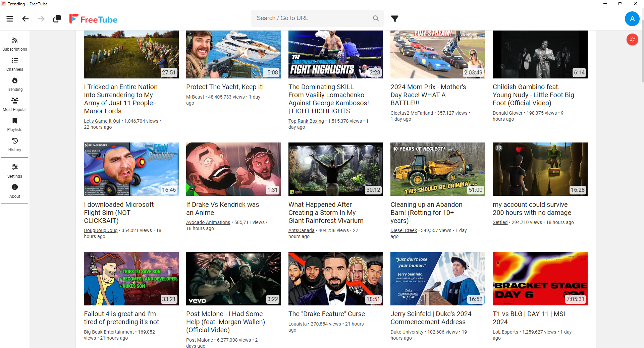This screenshot has height=348, width=644.
Task: Open Duke University channel link
Action: (407, 332)
